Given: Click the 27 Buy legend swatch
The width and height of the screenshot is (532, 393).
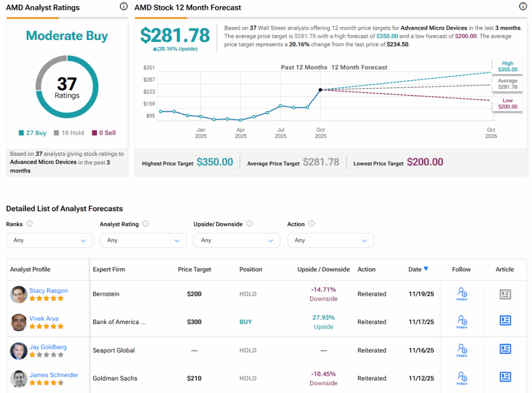Looking at the screenshot, I should coord(21,133).
